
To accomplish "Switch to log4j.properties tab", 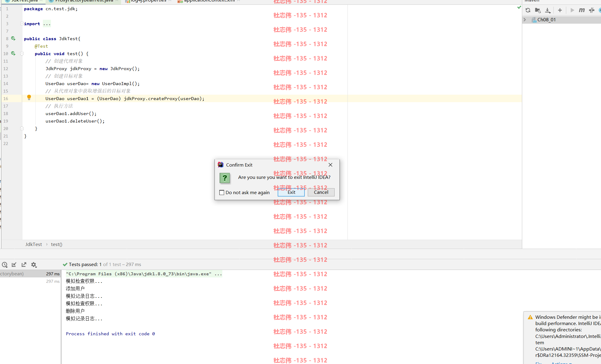I will click(148, 1).
